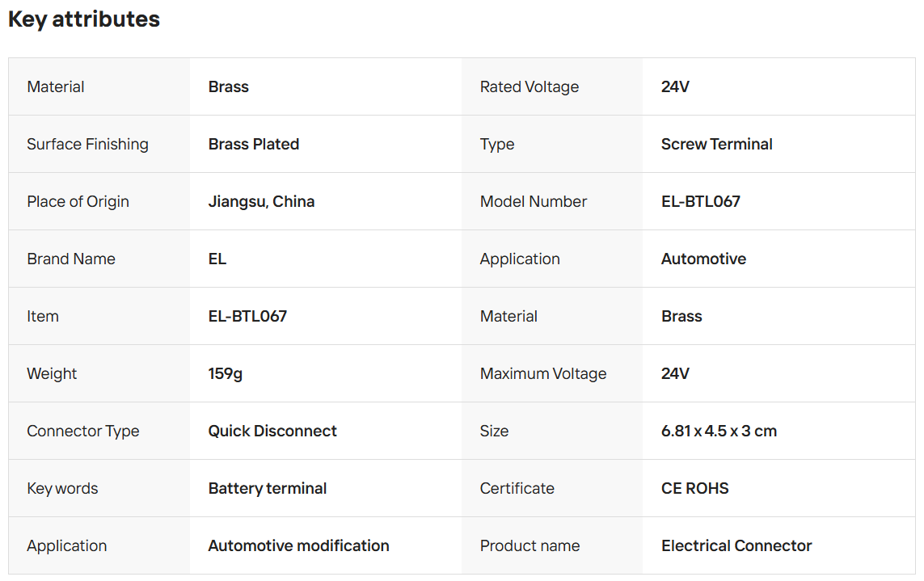Select the Jiangsu, China value
The height and width of the screenshot is (581, 924).
[261, 201]
